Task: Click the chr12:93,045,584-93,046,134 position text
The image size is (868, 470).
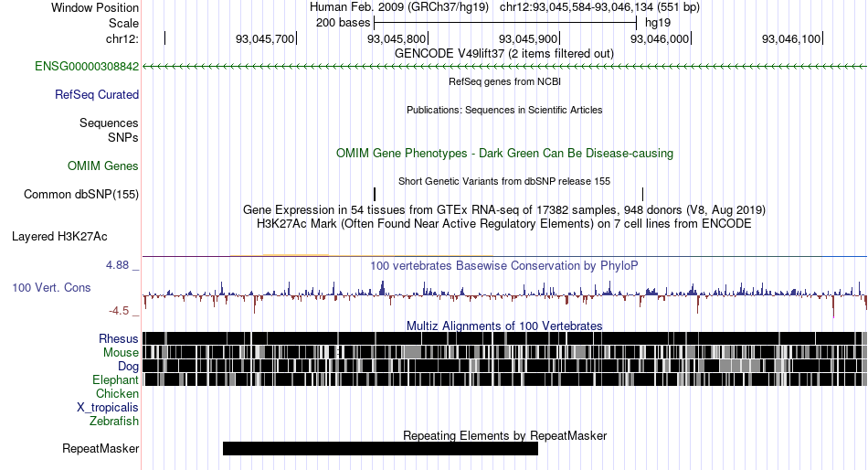Action: (599, 7)
